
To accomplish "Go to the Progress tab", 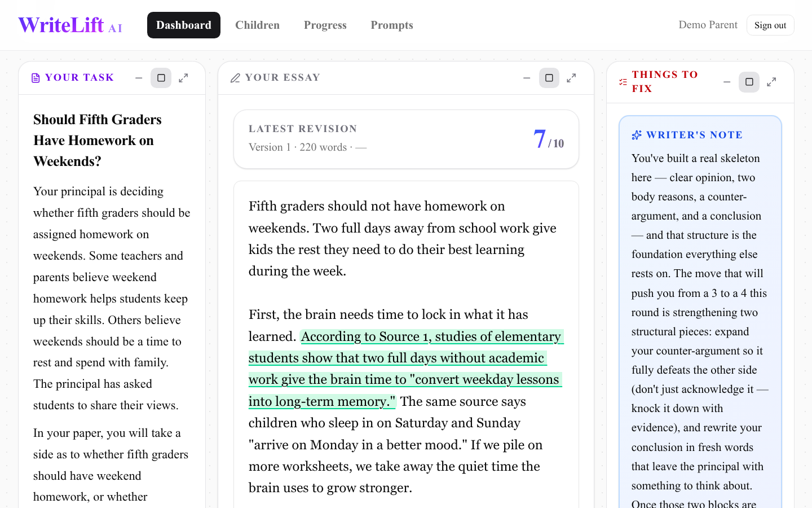I will (325, 25).
